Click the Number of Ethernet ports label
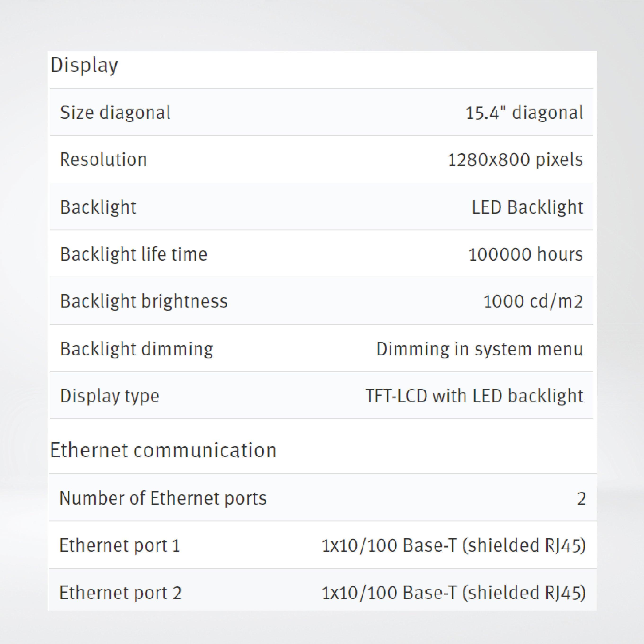This screenshot has width=644, height=644. click(x=162, y=498)
